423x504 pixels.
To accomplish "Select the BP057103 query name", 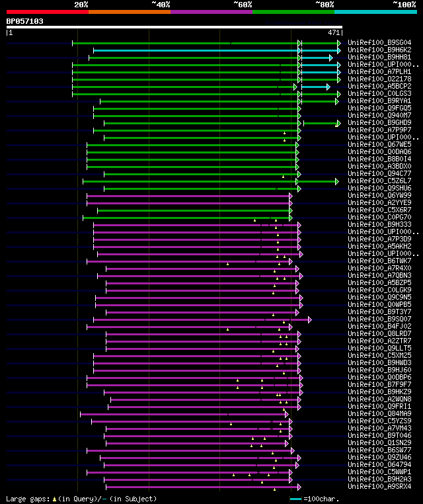I will (24, 21).
